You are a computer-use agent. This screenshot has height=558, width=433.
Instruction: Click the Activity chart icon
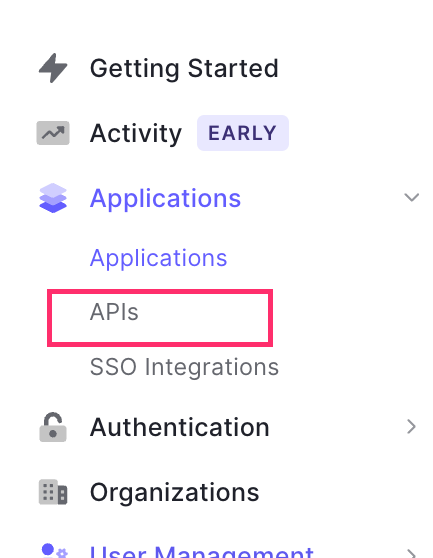pyautogui.click(x=53, y=133)
